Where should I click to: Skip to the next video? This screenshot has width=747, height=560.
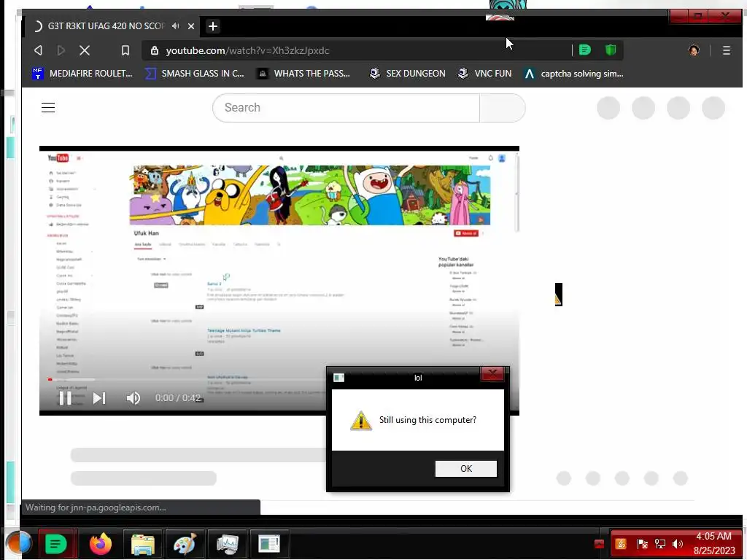coord(99,398)
